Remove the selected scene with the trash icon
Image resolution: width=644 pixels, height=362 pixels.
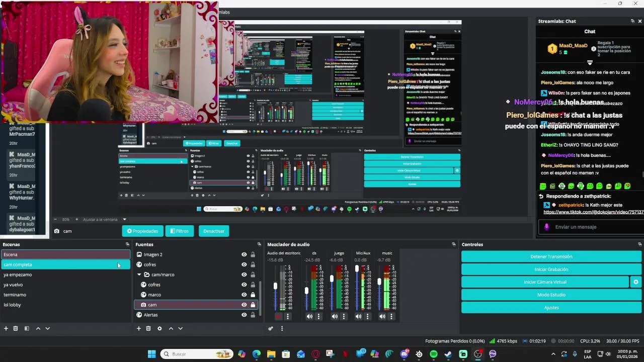click(x=16, y=328)
